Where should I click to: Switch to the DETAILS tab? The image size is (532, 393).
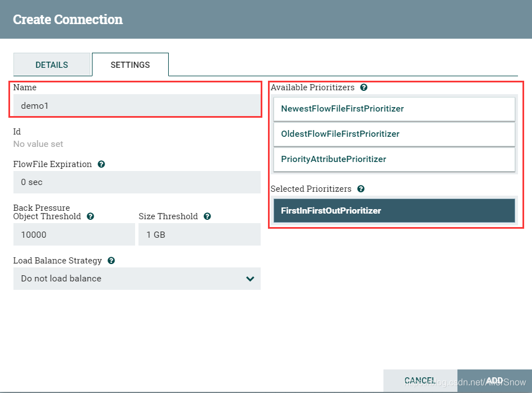pos(52,64)
